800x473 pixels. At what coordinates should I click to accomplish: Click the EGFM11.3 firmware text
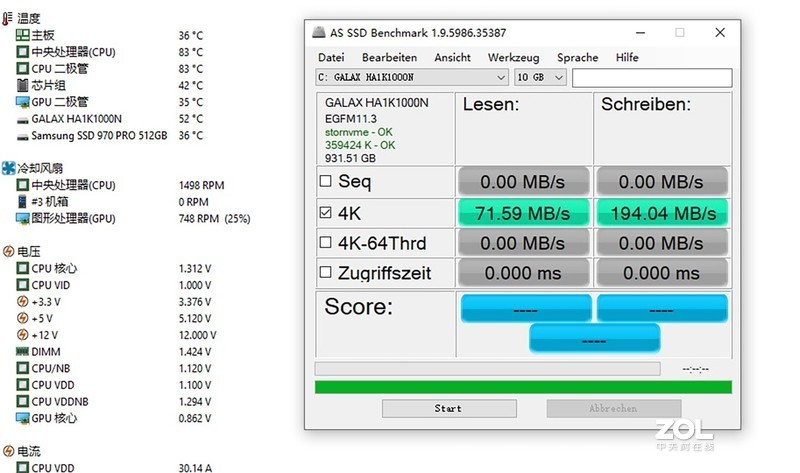pyautogui.click(x=351, y=119)
